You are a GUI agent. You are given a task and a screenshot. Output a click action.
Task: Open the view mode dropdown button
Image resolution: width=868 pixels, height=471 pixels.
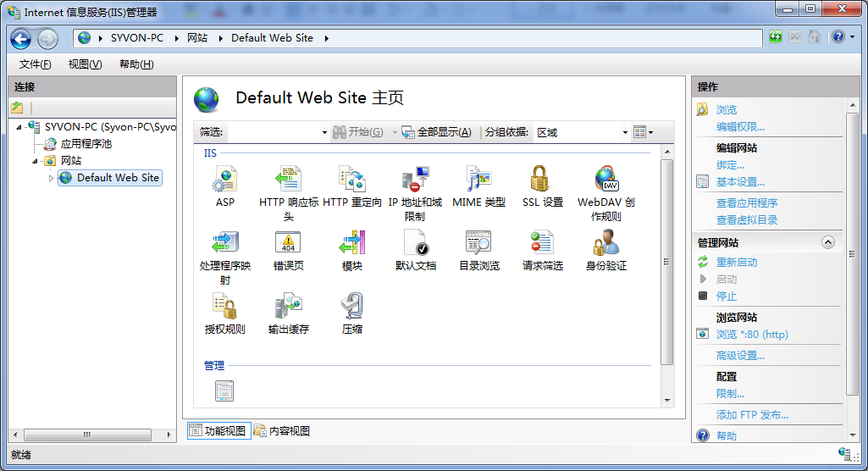click(x=644, y=132)
